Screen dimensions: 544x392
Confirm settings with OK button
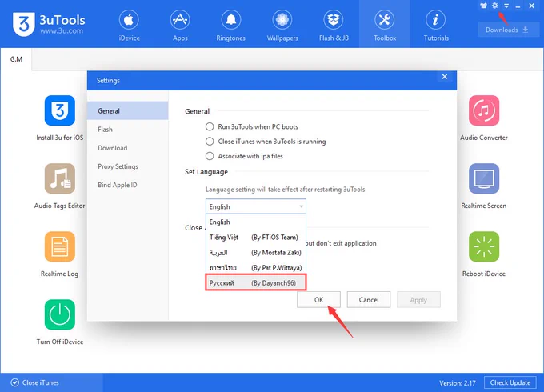pyautogui.click(x=318, y=300)
